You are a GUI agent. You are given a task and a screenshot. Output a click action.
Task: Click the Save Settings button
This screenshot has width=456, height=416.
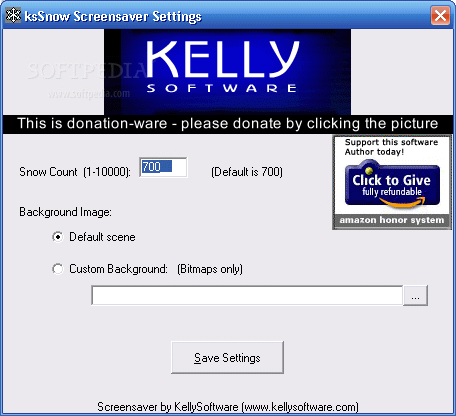[x=227, y=357]
